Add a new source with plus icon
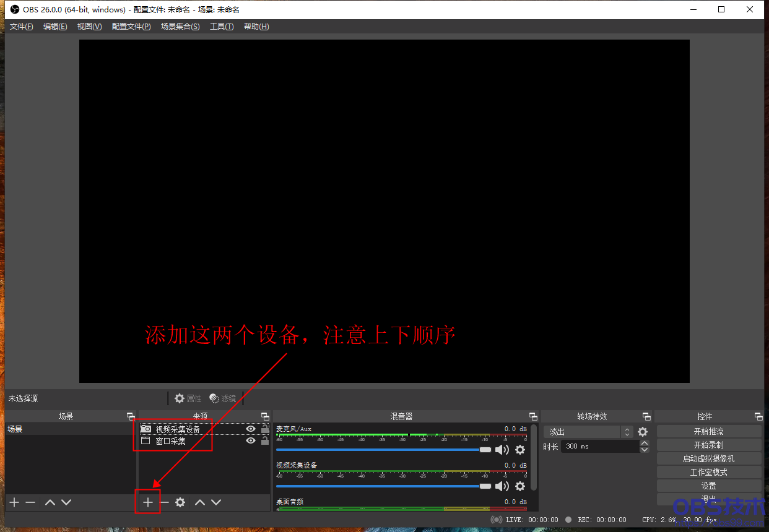This screenshot has width=769, height=532. coord(148,502)
